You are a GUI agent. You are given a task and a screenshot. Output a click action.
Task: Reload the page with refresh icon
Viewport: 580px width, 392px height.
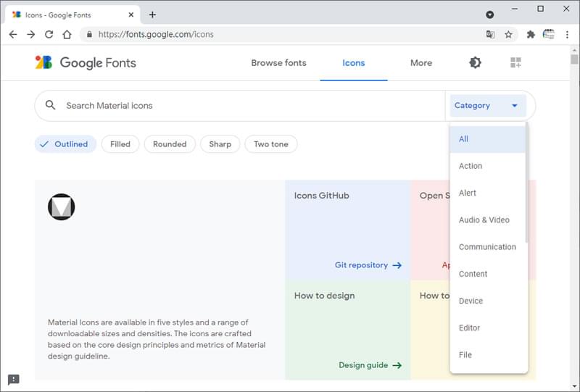(x=49, y=34)
